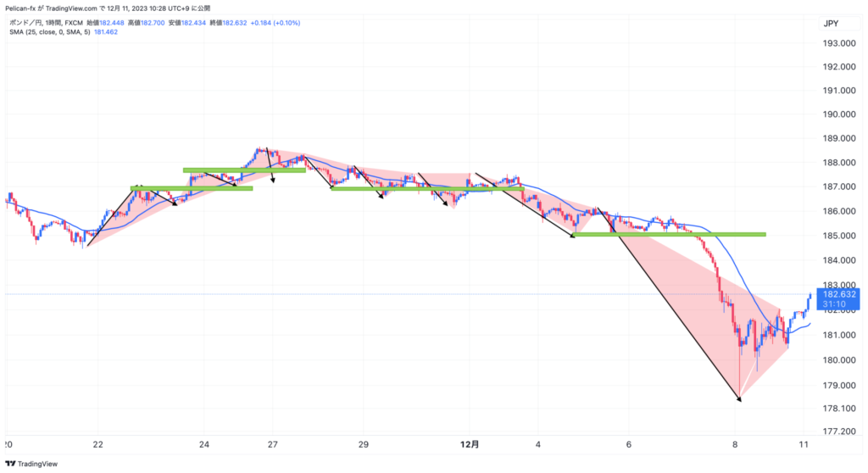868x473 pixels.
Task: Select the SMA 25 indicator legend
Action: tap(50, 32)
